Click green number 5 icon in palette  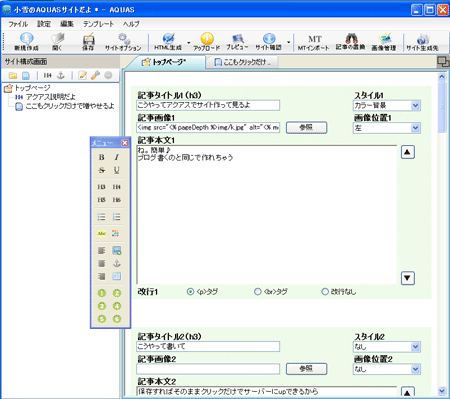pos(102,319)
